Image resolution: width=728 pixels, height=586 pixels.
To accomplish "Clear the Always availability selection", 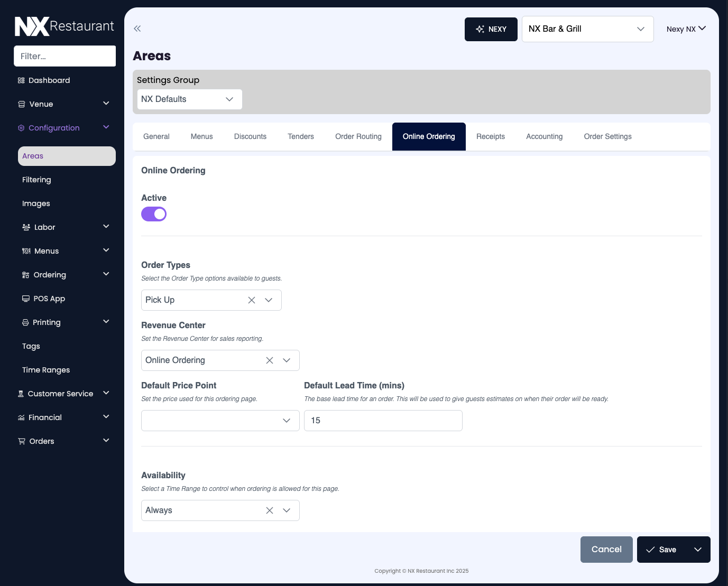I will coord(269,510).
